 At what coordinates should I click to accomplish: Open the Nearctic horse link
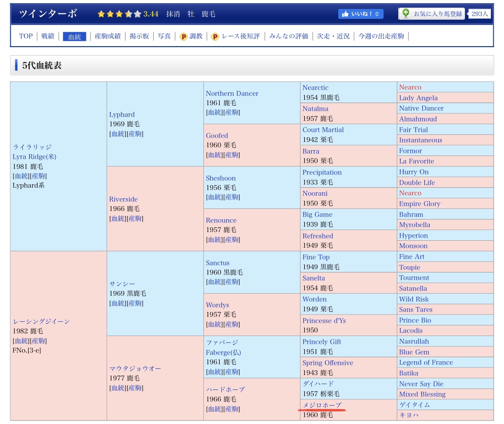[x=315, y=87]
